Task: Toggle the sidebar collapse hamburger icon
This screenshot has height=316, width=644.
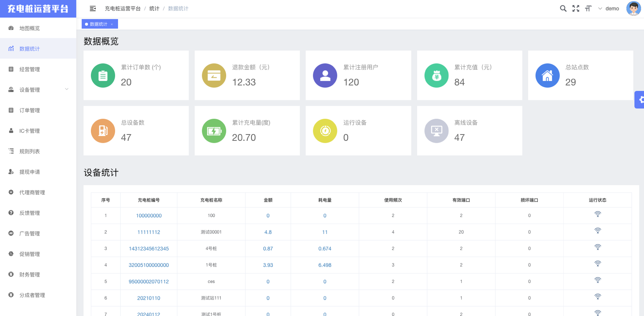Action: point(93,9)
